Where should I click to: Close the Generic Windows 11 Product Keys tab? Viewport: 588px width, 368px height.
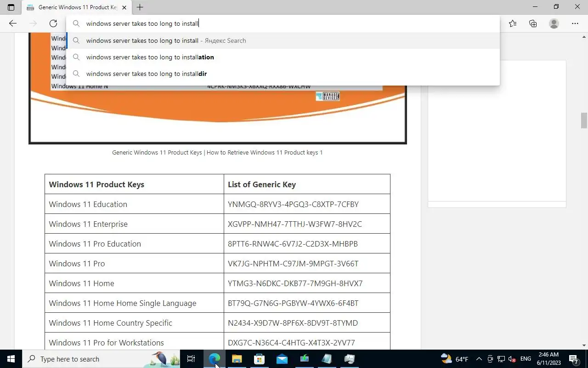[x=124, y=7]
